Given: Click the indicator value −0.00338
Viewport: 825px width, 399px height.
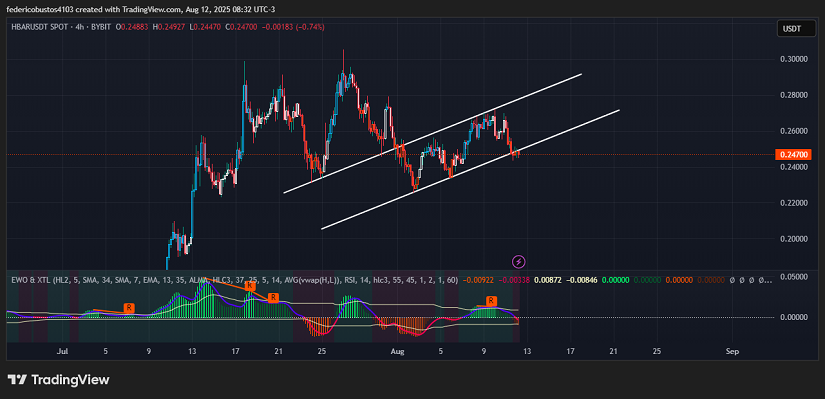Looking at the screenshot, I should pos(514,280).
